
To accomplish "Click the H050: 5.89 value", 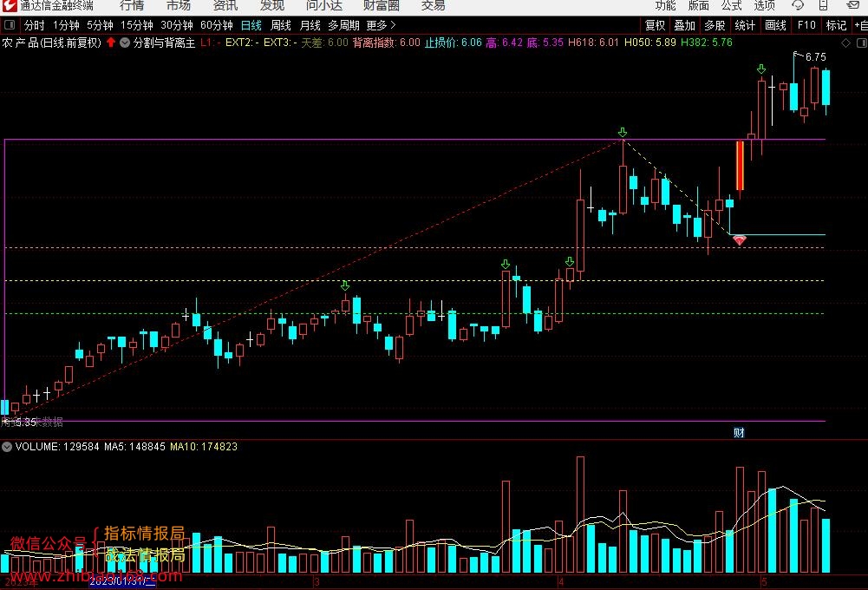I will pos(650,43).
